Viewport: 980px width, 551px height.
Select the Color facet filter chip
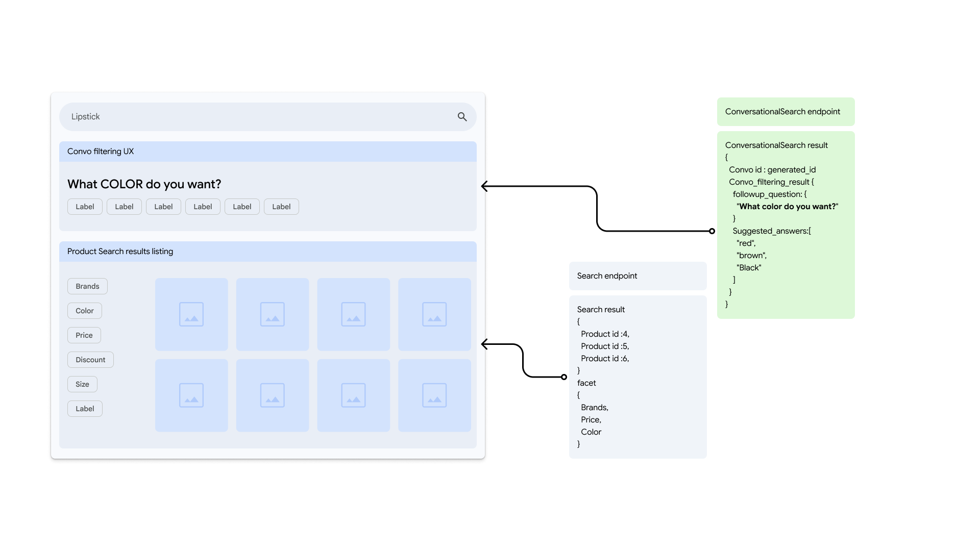pos(84,311)
